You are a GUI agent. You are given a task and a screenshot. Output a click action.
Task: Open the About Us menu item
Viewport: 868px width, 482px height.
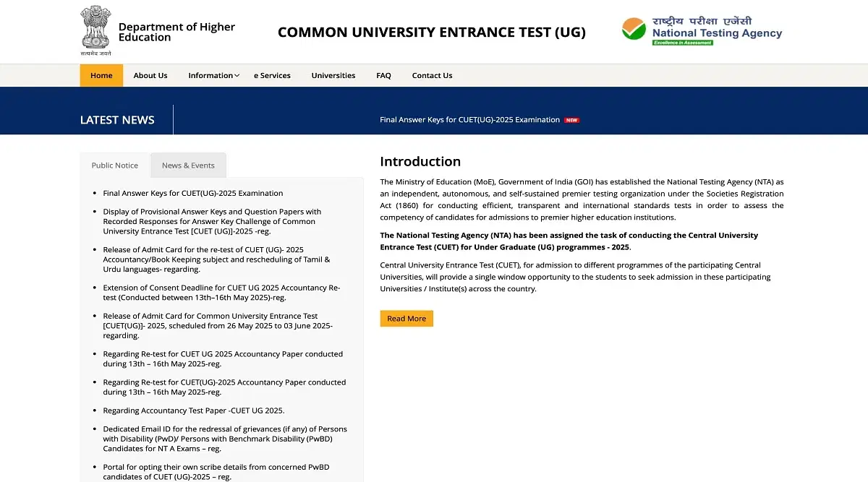pyautogui.click(x=150, y=75)
